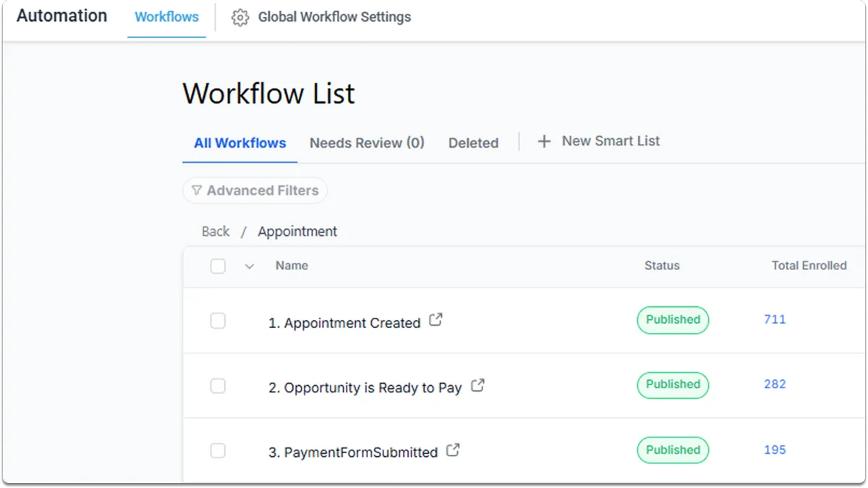This screenshot has width=868, height=488.
Task: Check the box for Appointment Created row
Action: (x=218, y=321)
